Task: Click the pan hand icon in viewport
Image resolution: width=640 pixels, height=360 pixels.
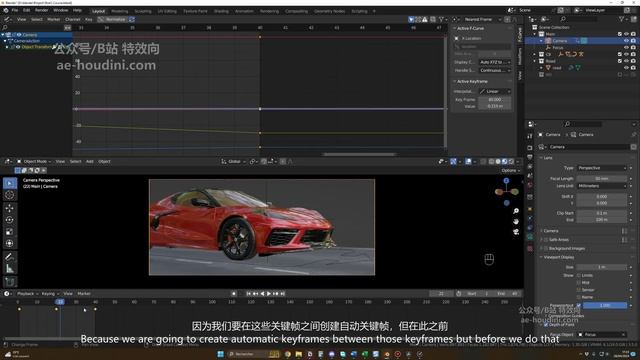Action: (x=516, y=221)
